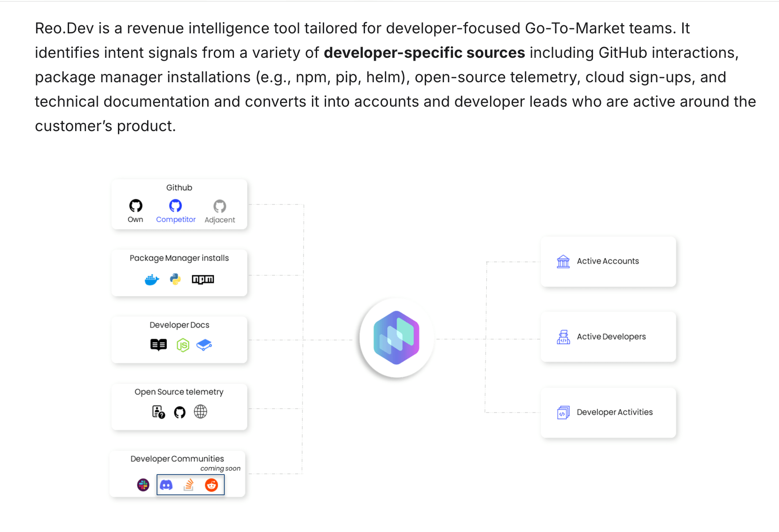The height and width of the screenshot is (532, 779).
Task: Click the Stack Overflow icon
Action: (189, 485)
